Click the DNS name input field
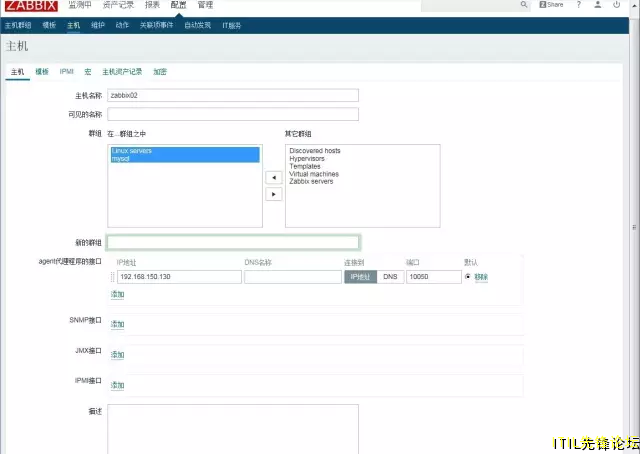This screenshot has height=454, width=640. (293, 277)
